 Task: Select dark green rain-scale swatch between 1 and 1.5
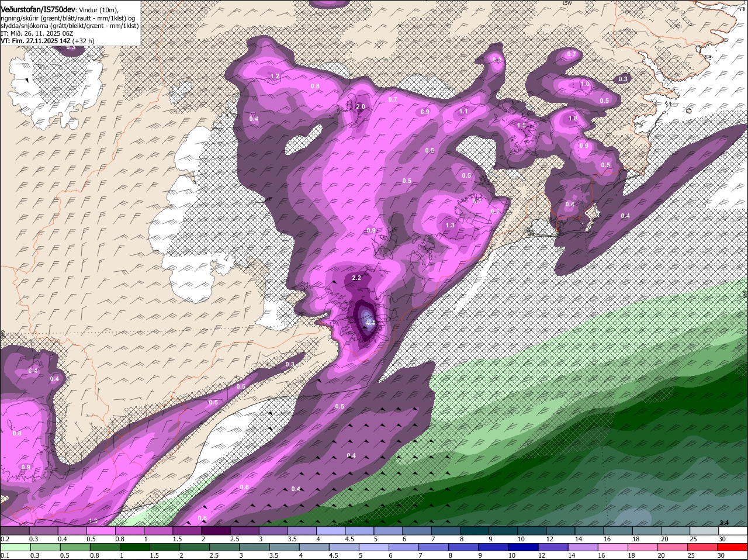pos(135,547)
